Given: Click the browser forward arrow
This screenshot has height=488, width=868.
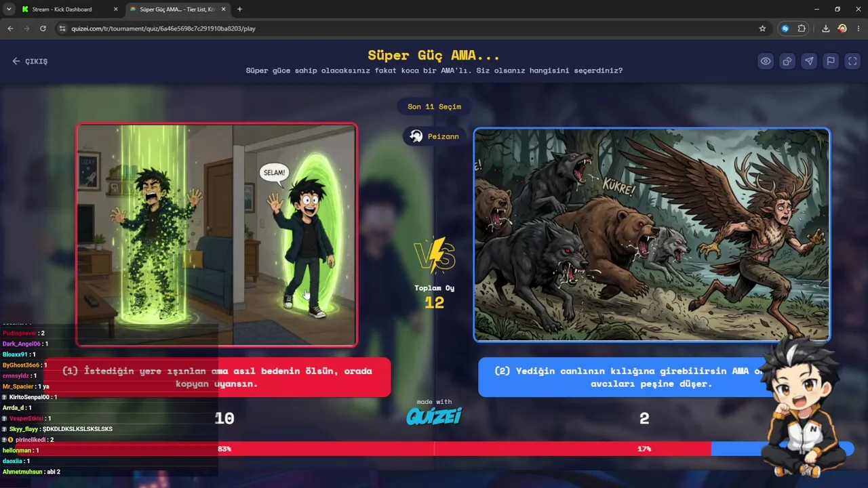Looking at the screenshot, I should coord(26,28).
